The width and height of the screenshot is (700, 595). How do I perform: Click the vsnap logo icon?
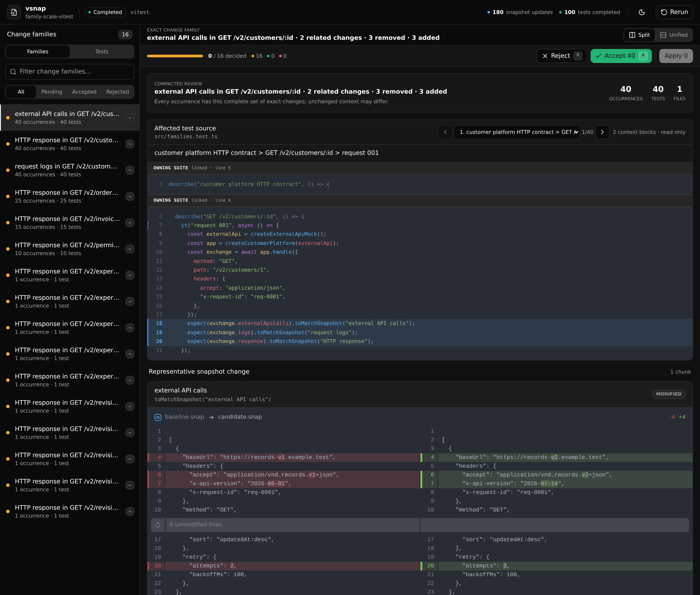point(14,12)
